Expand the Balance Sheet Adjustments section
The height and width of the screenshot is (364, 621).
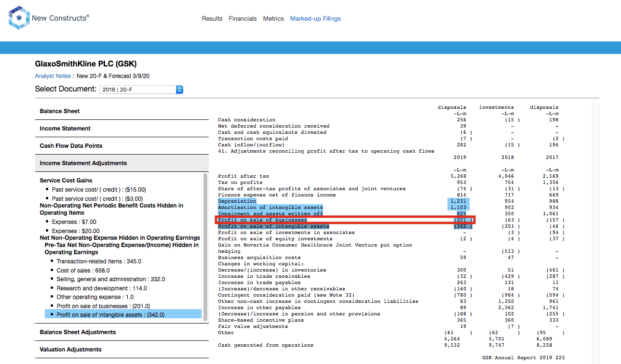click(122, 332)
